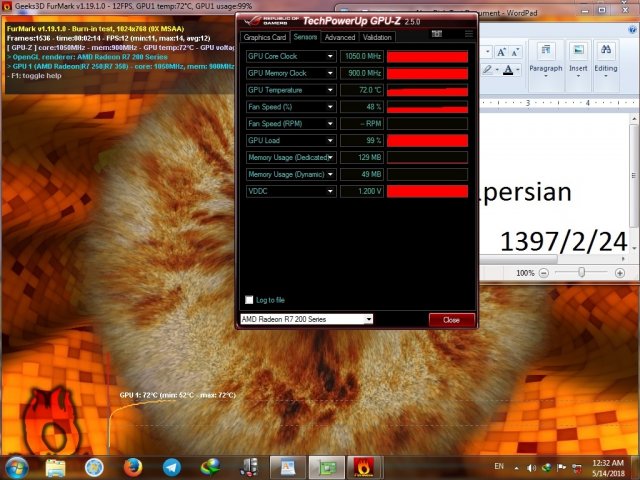
Task: Click the round globe taskbar icon
Action: point(94,468)
